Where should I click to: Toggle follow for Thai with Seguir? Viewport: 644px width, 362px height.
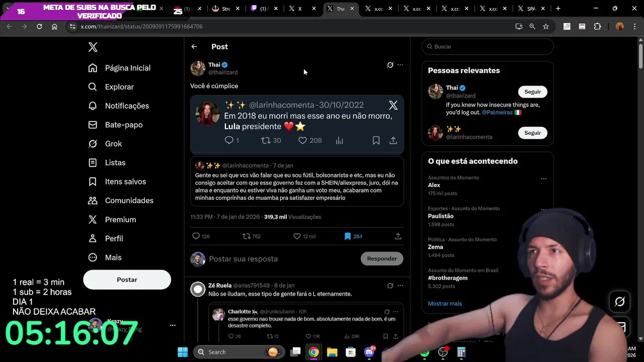pos(533,92)
